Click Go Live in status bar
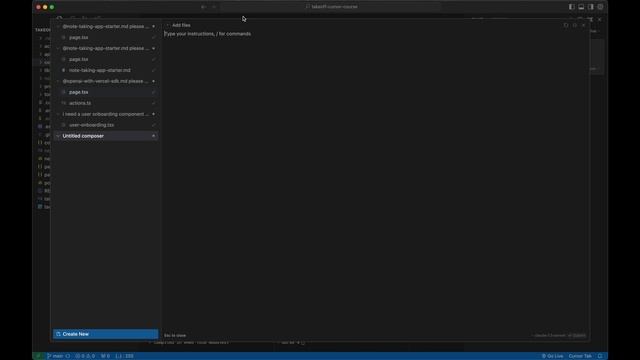The image size is (640, 360). [552, 356]
